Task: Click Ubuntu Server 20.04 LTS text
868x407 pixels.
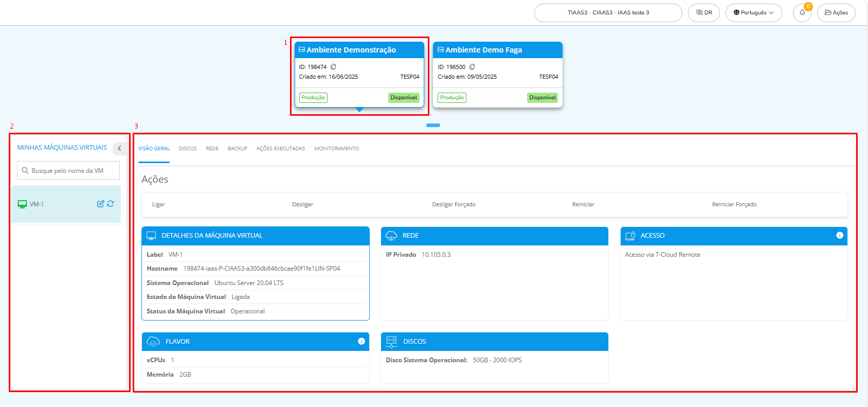Action: [x=249, y=283]
